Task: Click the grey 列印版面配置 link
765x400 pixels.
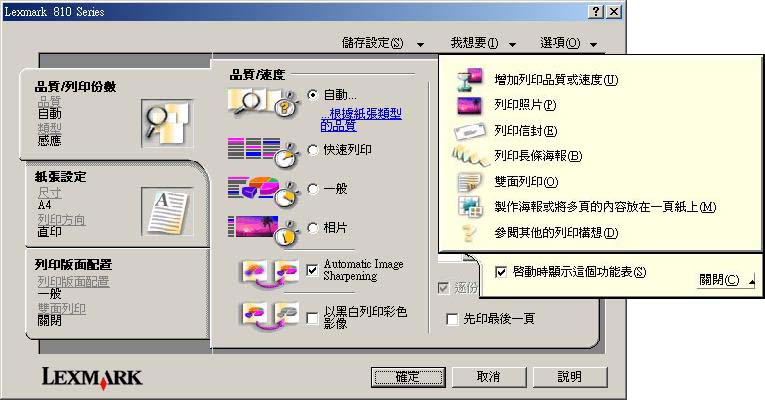Action: coord(73,281)
